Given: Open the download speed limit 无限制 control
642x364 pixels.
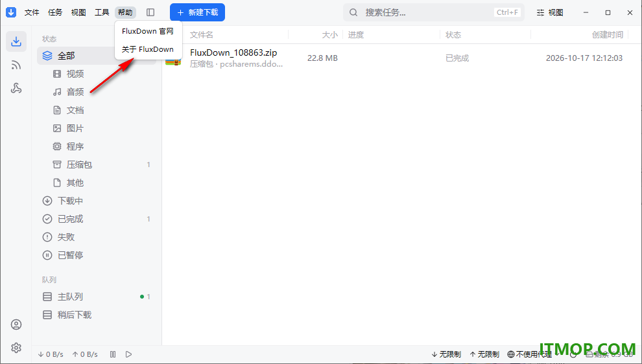Looking at the screenshot, I should tap(446, 354).
